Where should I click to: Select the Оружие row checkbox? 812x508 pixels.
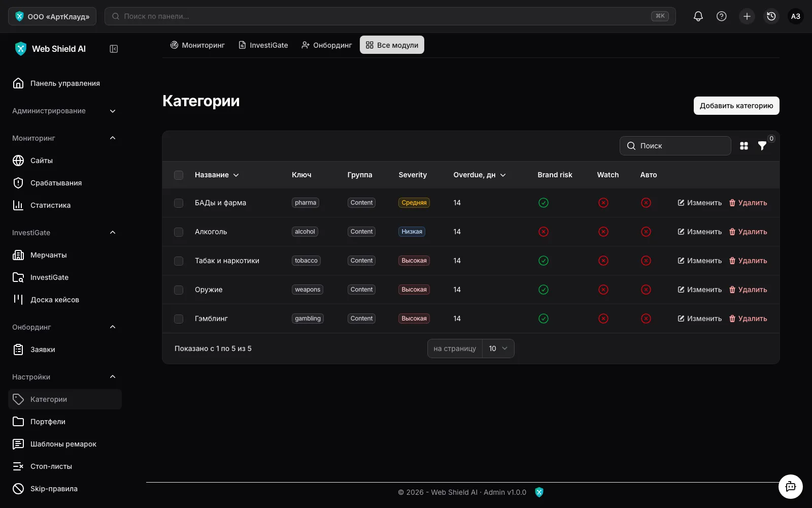coord(179,290)
